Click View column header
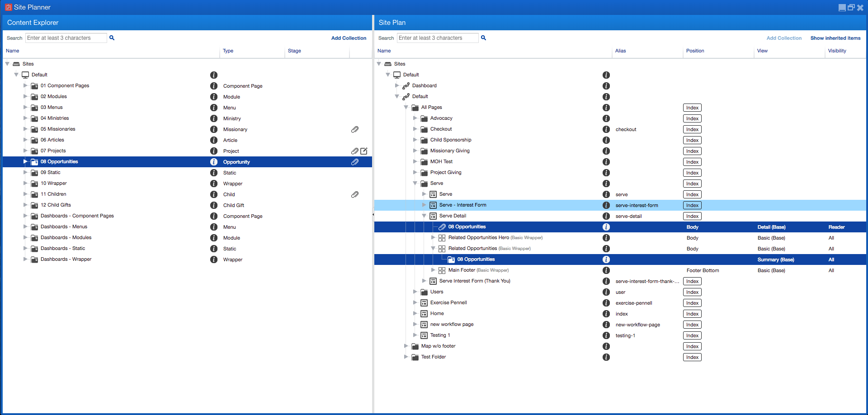Screen dimensions: 868x415 762,51
